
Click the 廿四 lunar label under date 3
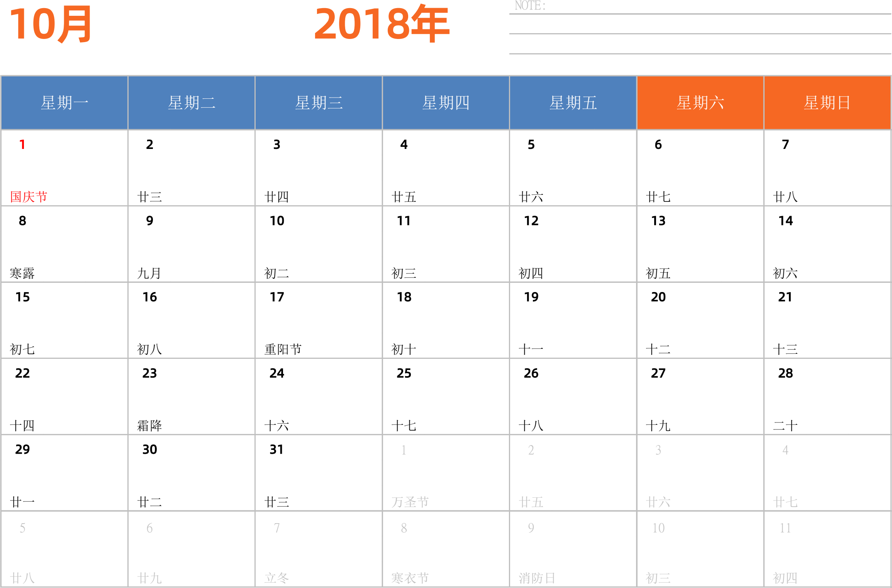(x=276, y=197)
